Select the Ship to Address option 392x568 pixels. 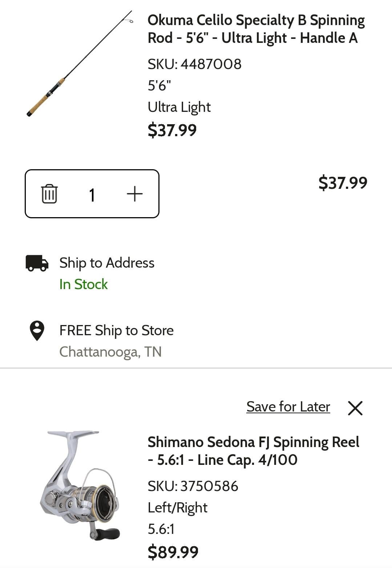point(107,263)
